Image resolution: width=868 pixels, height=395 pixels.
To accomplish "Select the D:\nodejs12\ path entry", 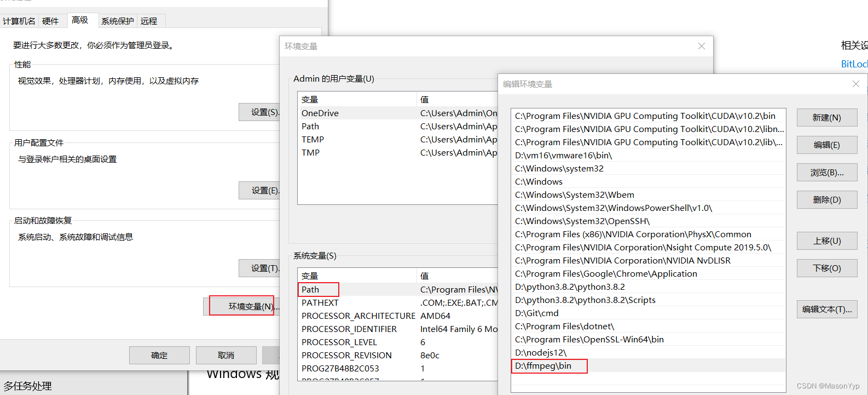I will click(649, 352).
